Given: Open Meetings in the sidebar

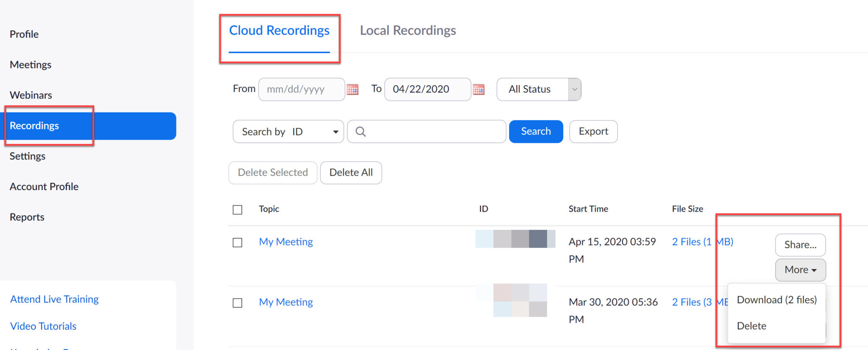Looking at the screenshot, I should 31,64.
